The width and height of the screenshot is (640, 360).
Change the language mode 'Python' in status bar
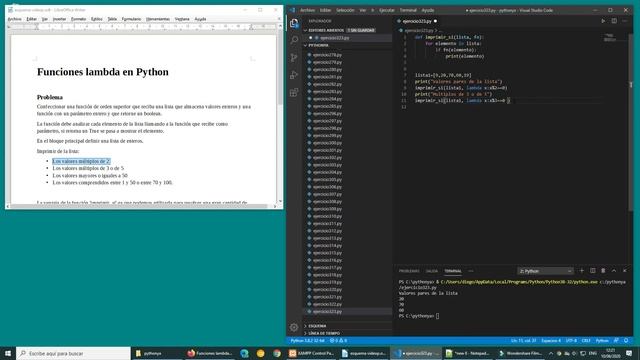(602, 340)
